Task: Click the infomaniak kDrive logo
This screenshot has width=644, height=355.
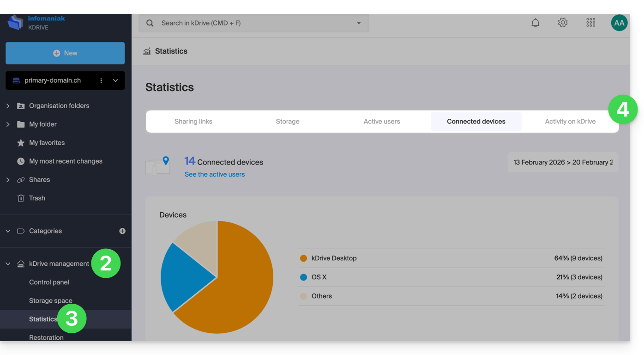Action: point(36,23)
